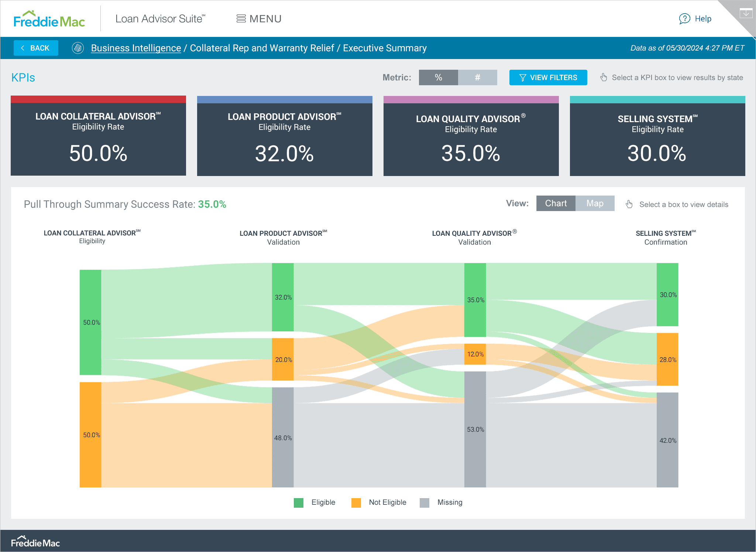Screen dimensions: 756x552
Task: Click the 48.0% Missing bar in Sankey chart
Action: click(x=283, y=437)
